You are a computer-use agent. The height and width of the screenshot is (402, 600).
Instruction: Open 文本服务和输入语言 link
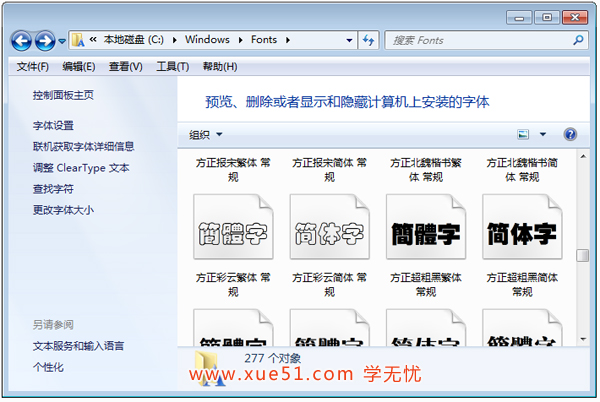78,346
